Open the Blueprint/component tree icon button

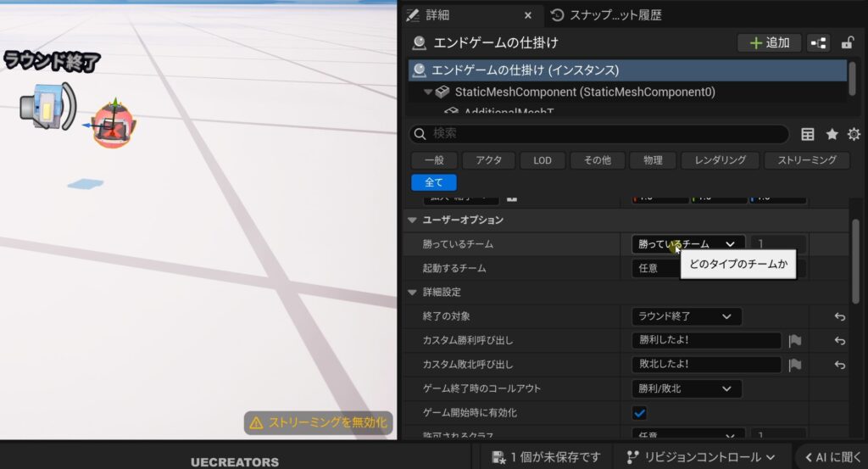(819, 42)
